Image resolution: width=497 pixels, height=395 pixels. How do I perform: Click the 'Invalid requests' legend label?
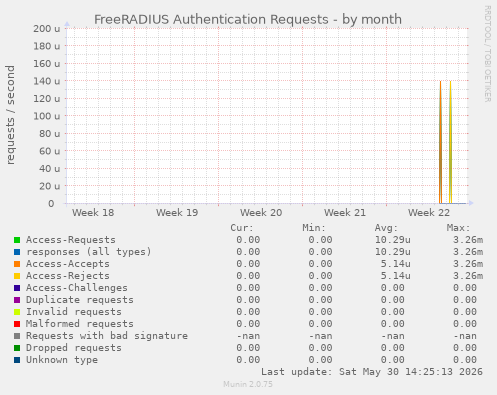coord(74,312)
